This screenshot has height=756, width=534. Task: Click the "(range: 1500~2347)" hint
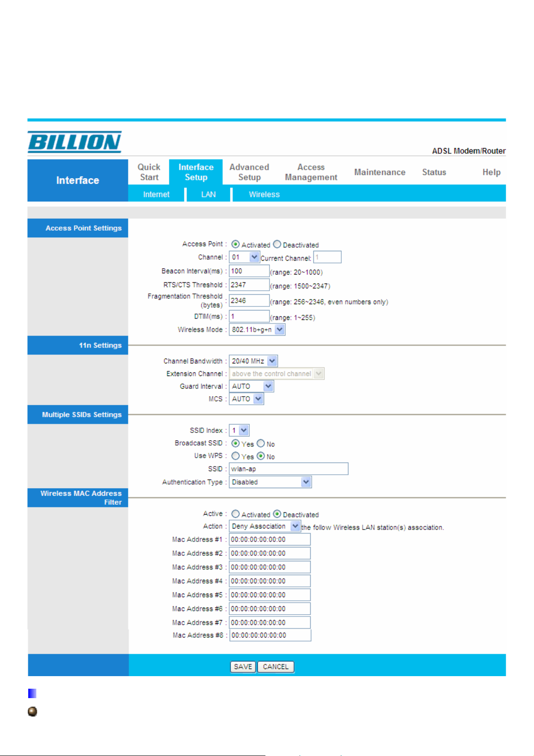[x=300, y=286]
